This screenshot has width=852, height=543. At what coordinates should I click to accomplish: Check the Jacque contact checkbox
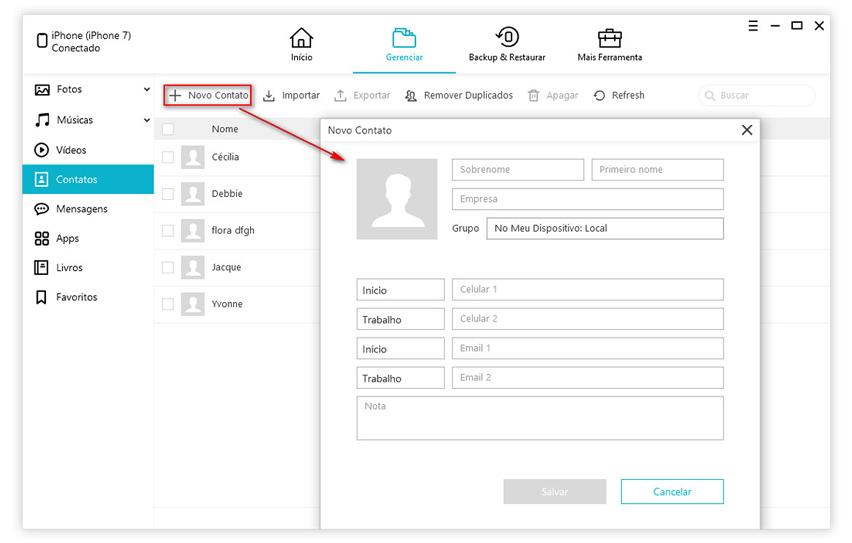pos(168,267)
